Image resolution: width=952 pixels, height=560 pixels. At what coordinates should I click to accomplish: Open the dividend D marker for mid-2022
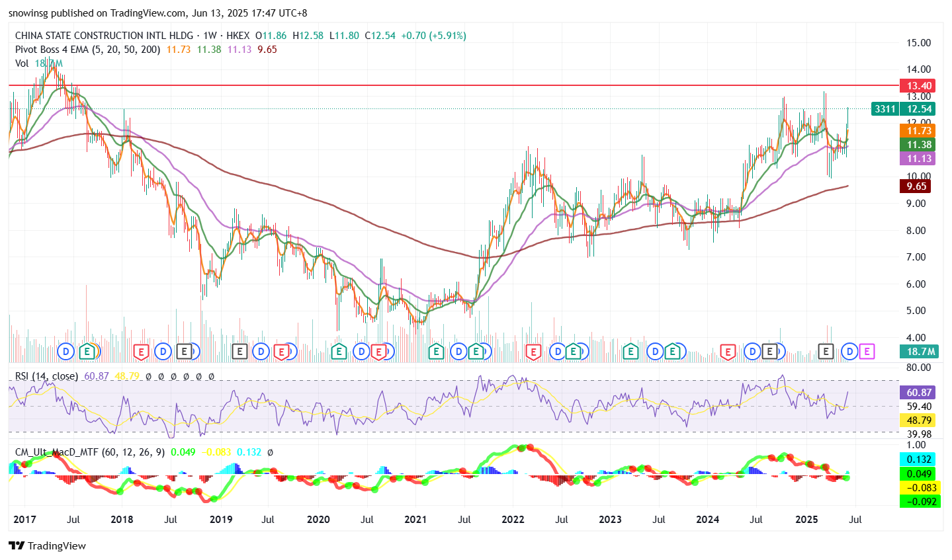[x=558, y=351]
